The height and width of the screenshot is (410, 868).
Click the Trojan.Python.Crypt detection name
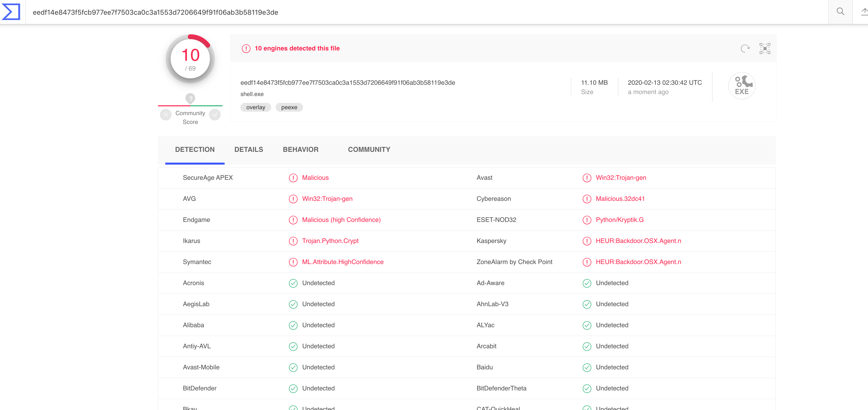(330, 241)
